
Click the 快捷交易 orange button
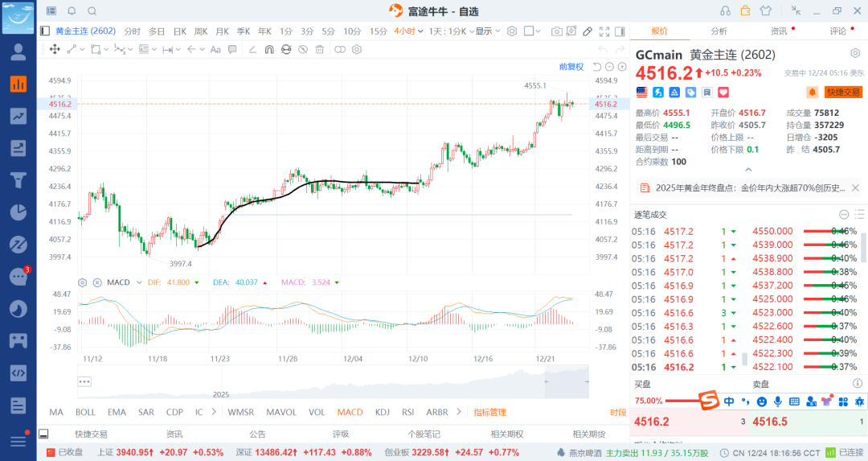844,93
